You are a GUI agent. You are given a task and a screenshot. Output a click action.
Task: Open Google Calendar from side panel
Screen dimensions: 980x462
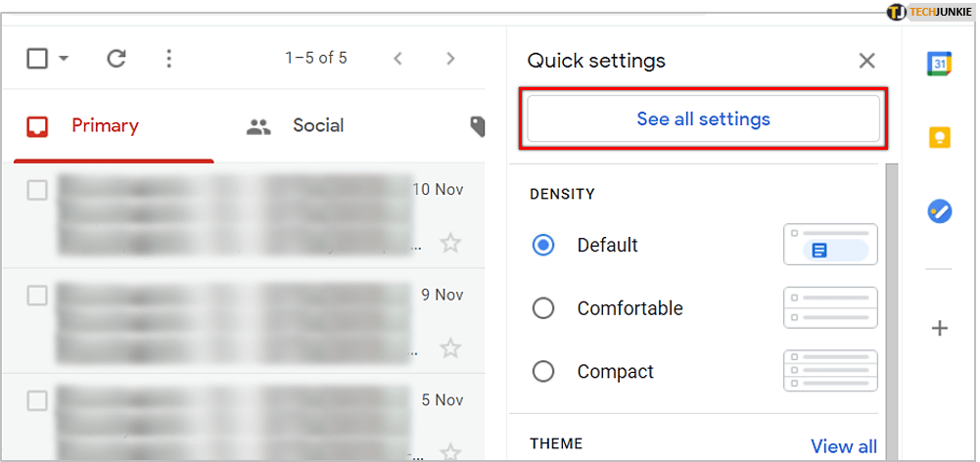pos(940,64)
